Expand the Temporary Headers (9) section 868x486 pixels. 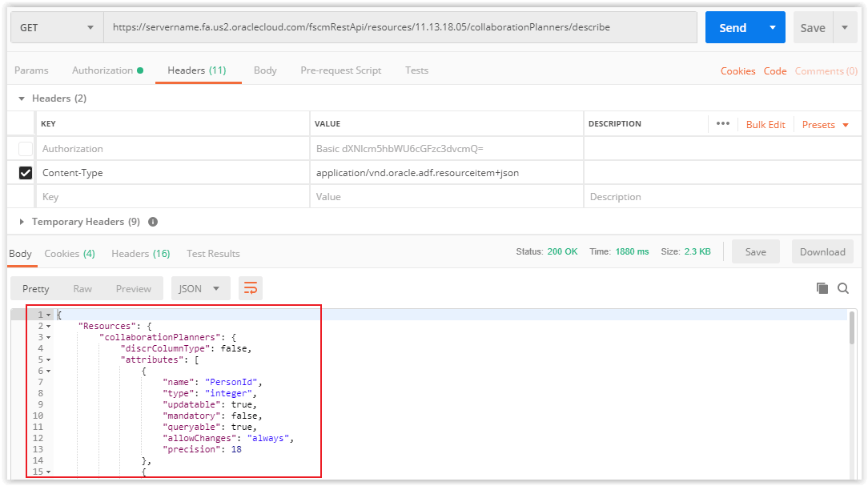click(20, 222)
